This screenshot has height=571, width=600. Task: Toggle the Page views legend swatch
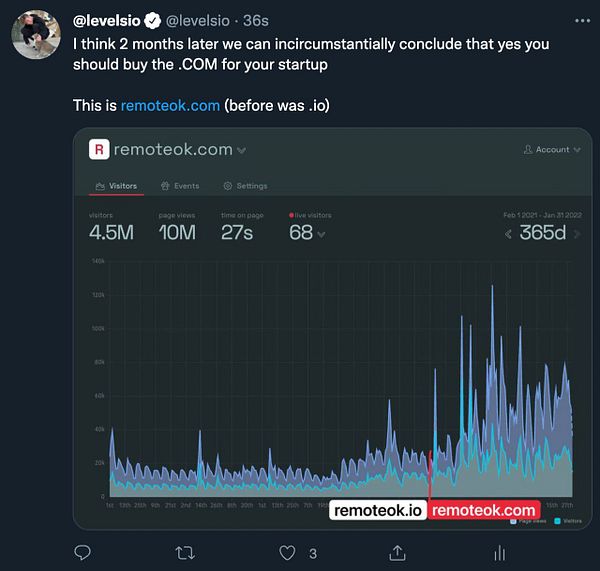pos(513,520)
